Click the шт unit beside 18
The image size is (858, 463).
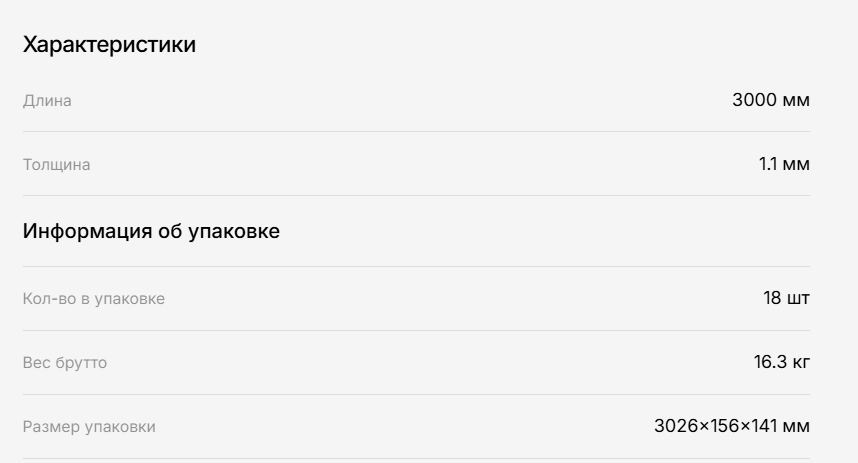[x=798, y=298]
